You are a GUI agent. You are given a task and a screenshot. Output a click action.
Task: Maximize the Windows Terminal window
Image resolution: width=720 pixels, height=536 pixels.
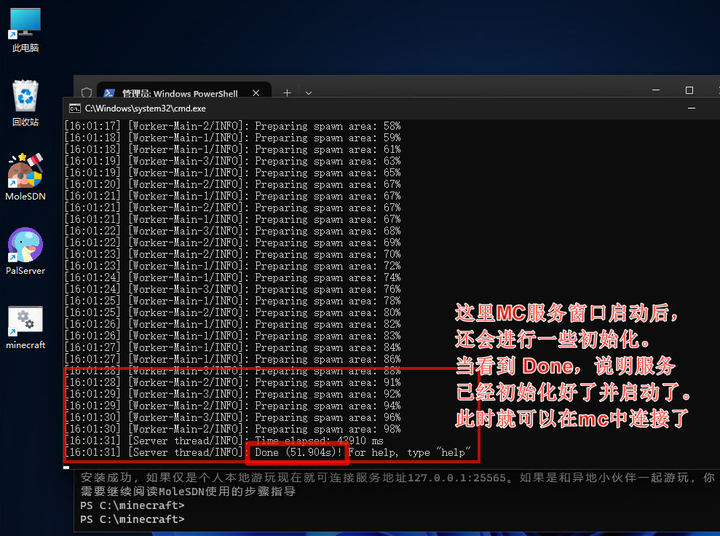[689, 90]
